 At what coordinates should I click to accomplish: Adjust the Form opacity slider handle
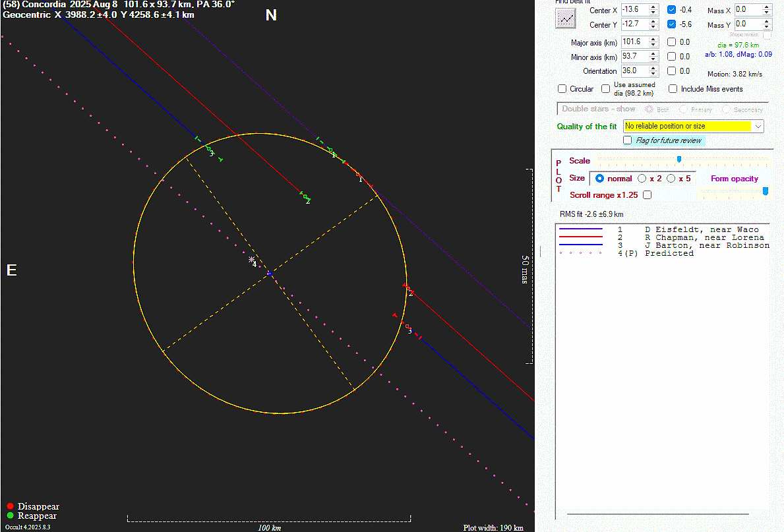point(765,191)
